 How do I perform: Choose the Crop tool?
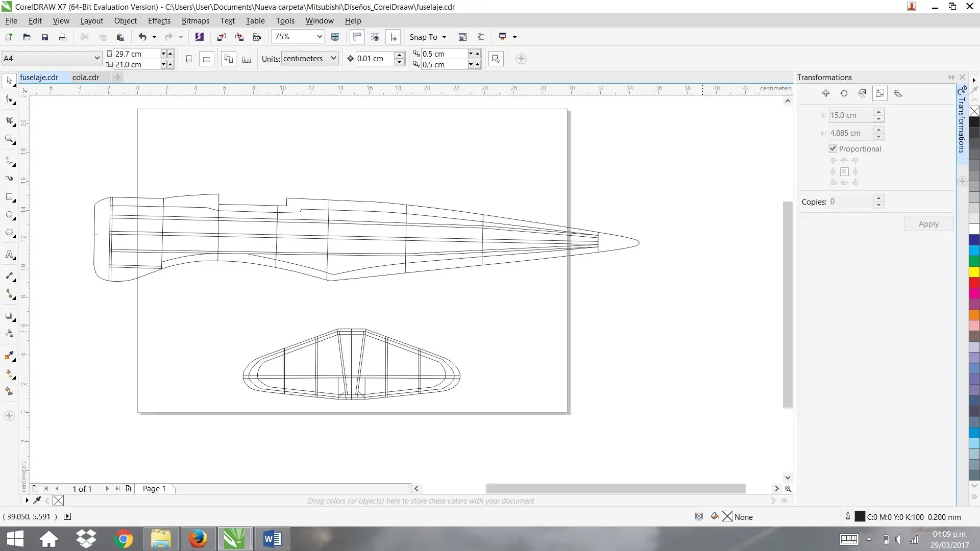(x=9, y=120)
